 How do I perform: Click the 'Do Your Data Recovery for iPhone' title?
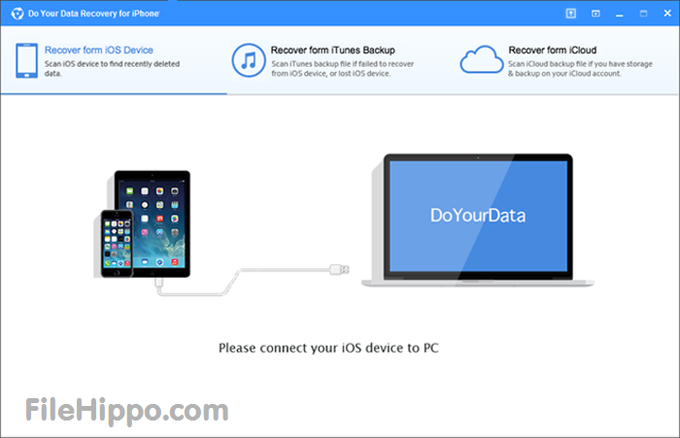pyautogui.click(x=94, y=13)
